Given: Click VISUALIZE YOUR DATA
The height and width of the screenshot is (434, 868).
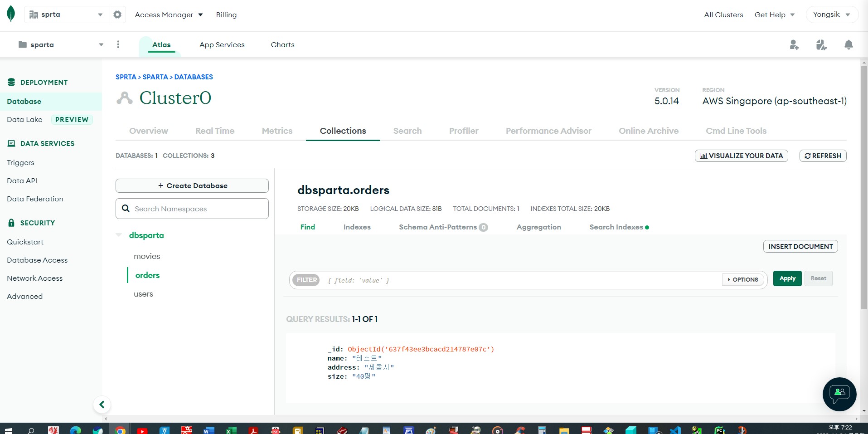Looking at the screenshot, I should 742,156.
